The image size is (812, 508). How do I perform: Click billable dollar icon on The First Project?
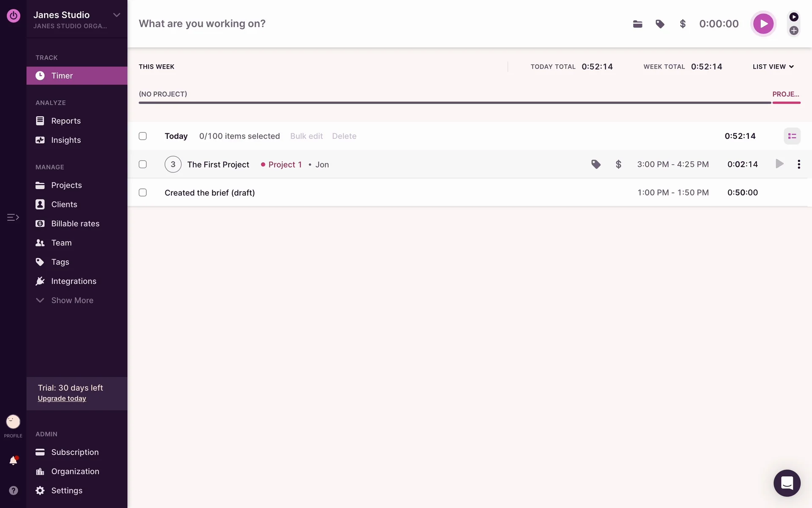[618, 164]
